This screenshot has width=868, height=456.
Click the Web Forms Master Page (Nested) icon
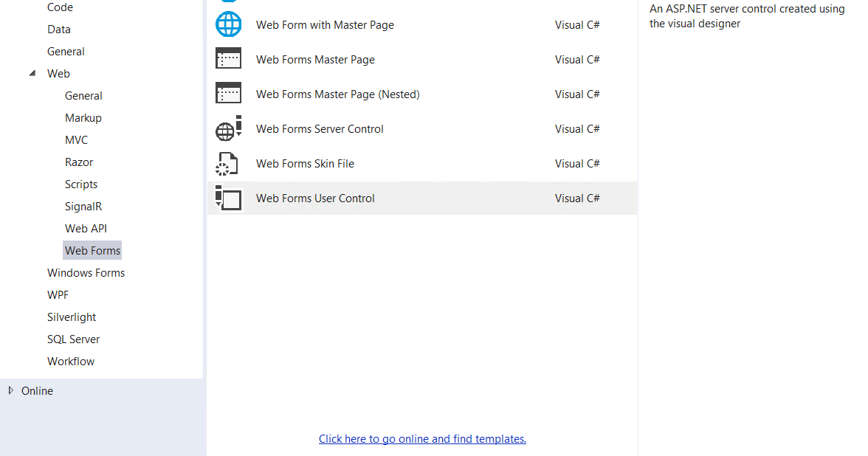click(x=228, y=94)
